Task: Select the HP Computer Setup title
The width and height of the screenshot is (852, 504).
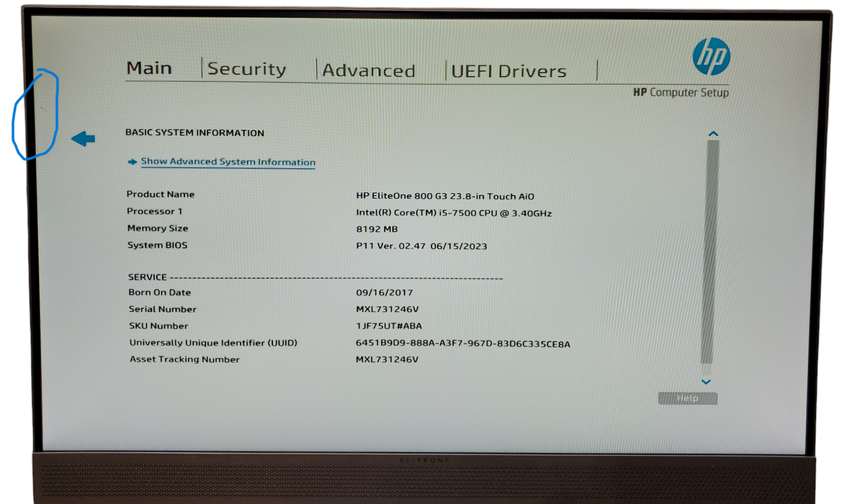Action: coord(681,92)
